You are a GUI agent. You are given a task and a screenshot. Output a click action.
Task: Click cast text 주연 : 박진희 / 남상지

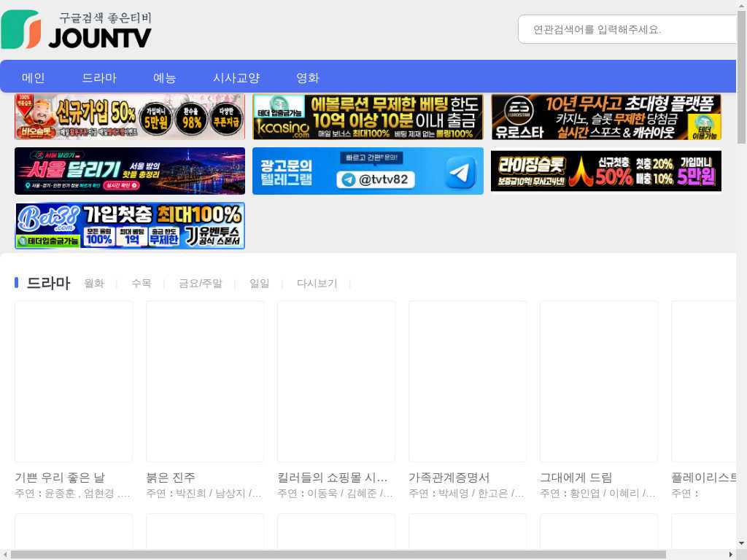(x=204, y=494)
